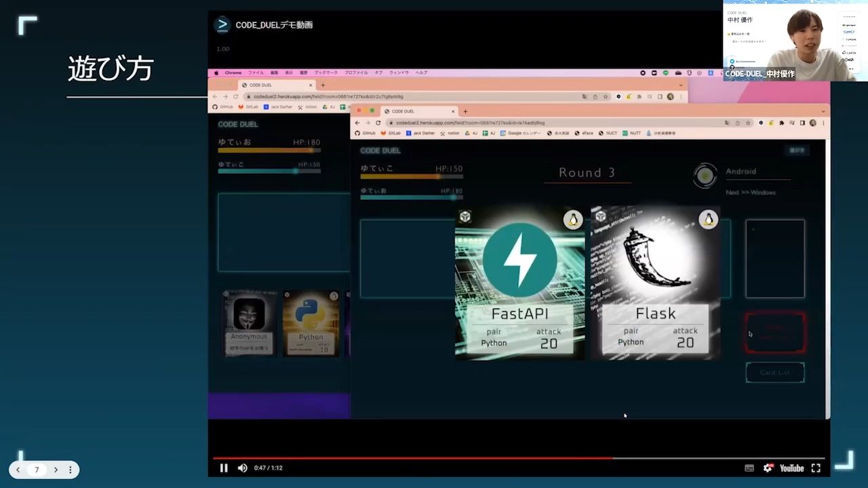868x488 pixels.
Task: Enter fullscreen mode in the video player
Action: [816, 468]
